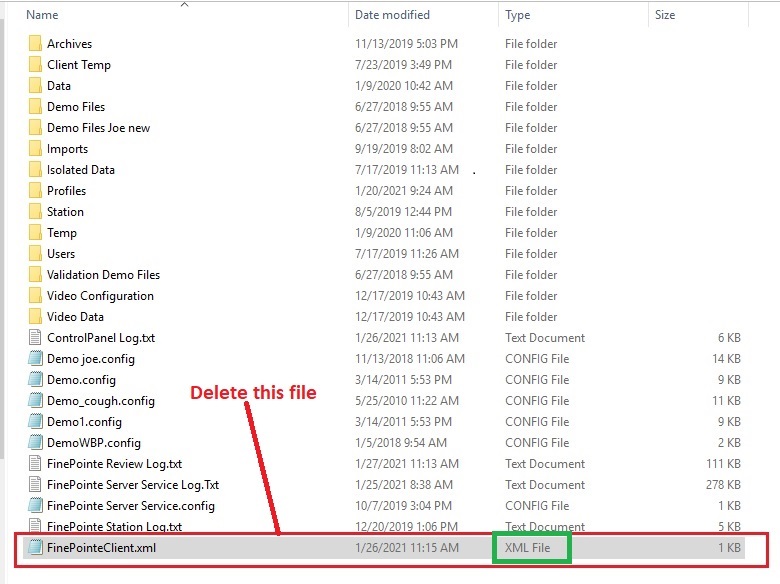Image resolution: width=780 pixels, height=584 pixels.
Task: Select the Demo_cough.config file name
Action: tap(101, 400)
